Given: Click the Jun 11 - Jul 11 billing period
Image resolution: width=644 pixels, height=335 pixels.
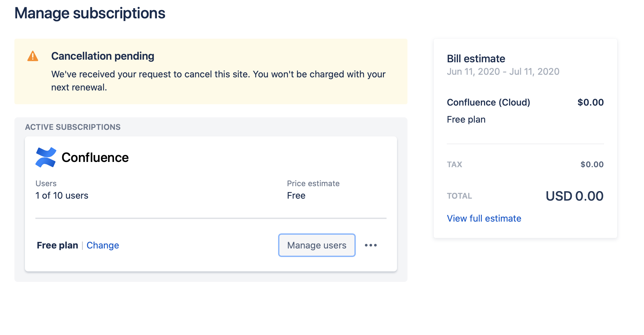Looking at the screenshot, I should tap(503, 71).
